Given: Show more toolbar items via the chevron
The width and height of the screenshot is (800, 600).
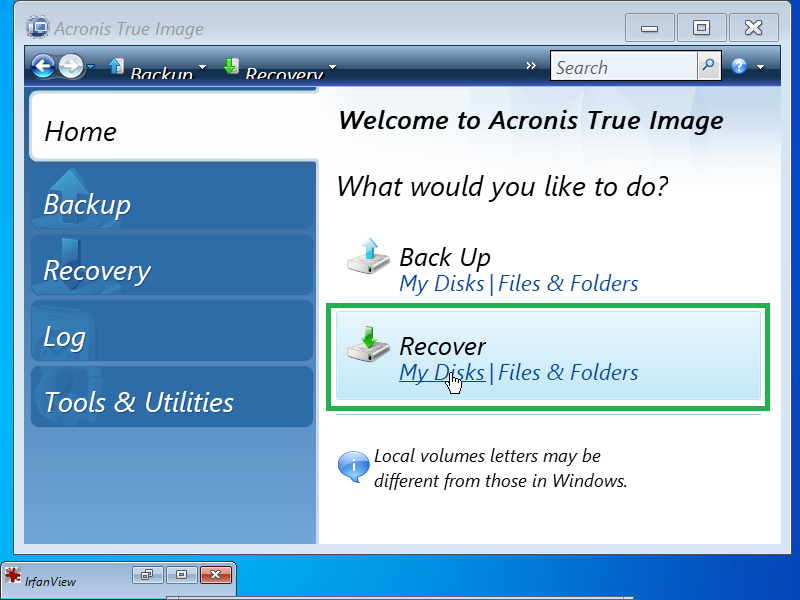Looking at the screenshot, I should coord(531,65).
